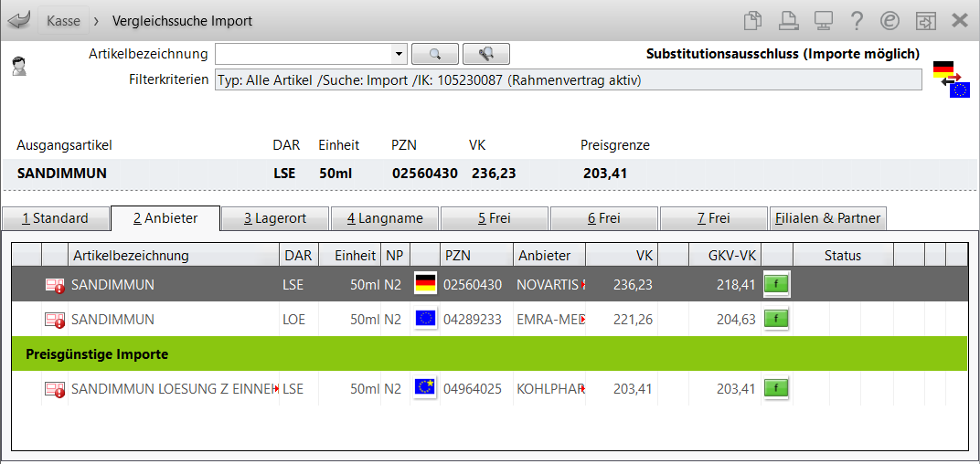Click green f button on EMRA-MED row

776,319
